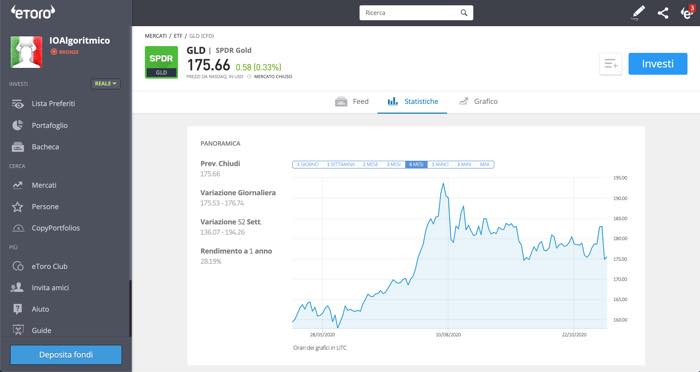Screen dimensions: 700x372
Task: Select the Statistiche tab
Action: (412, 101)
